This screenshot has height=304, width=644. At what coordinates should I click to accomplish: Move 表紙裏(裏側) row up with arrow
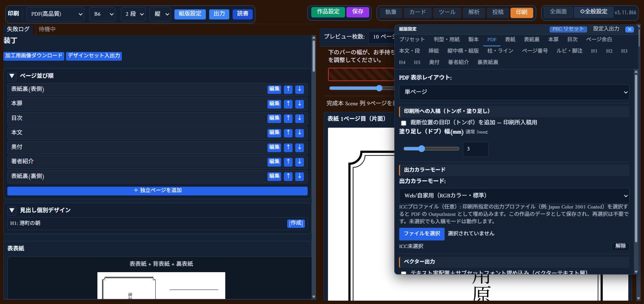click(288, 176)
